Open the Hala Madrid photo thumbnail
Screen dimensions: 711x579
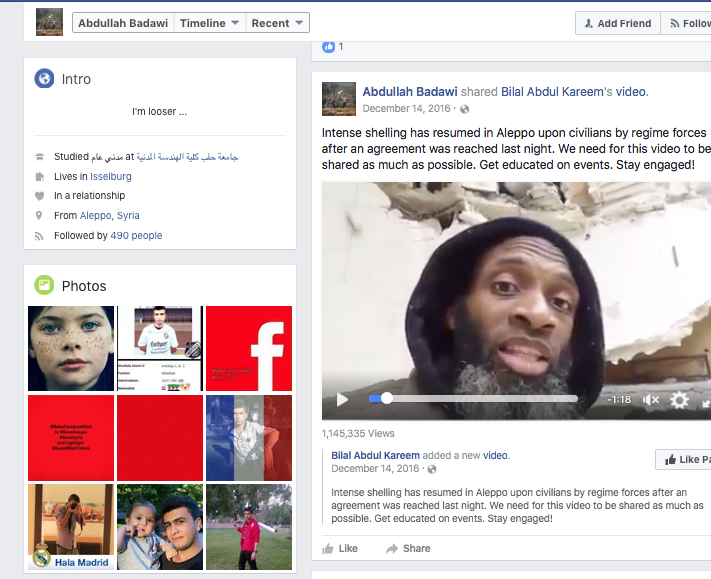point(70,527)
